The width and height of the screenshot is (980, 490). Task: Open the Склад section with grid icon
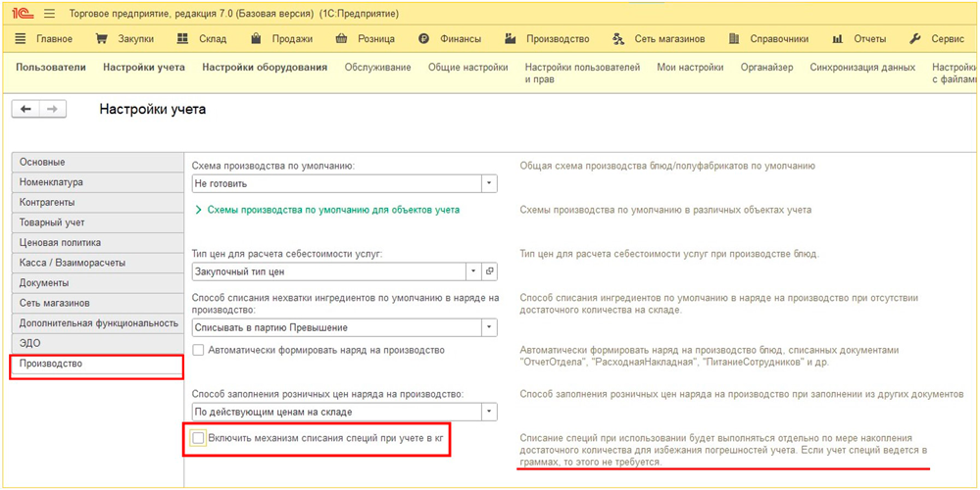click(202, 39)
